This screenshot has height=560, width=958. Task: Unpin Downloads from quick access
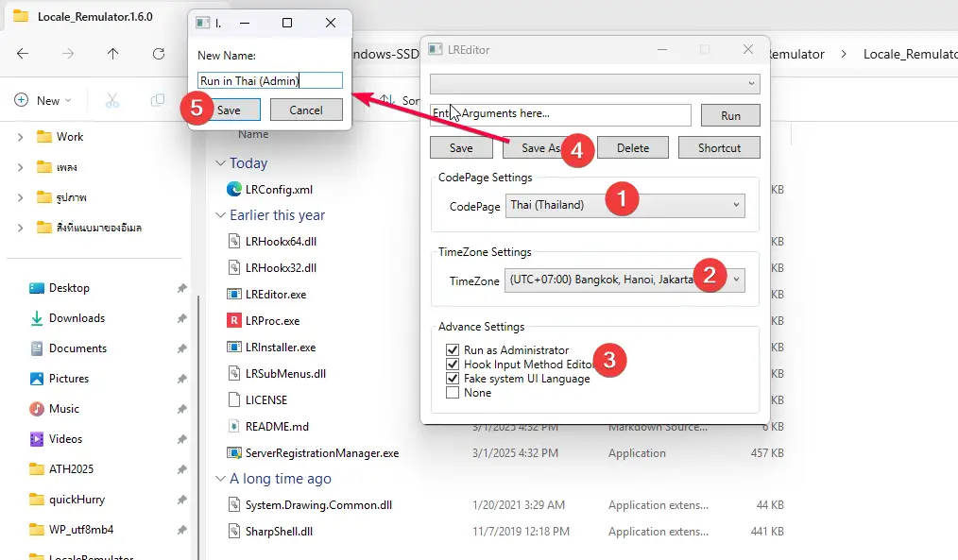(x=182, y=318)
